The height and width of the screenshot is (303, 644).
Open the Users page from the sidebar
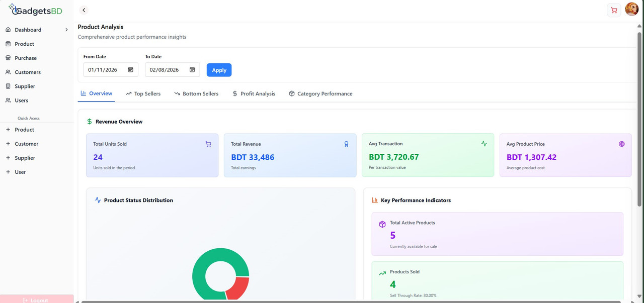click(x=21, y=100)
